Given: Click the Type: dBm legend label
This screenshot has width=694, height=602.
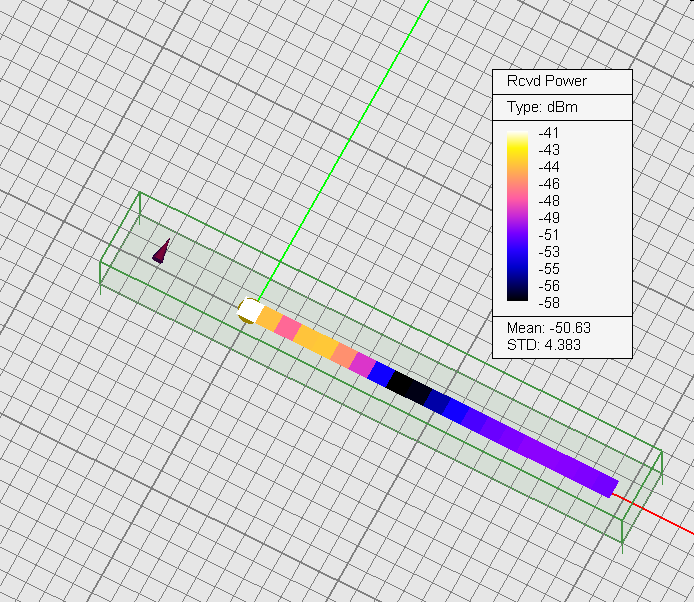Looking at the screenshot, I should (x=542, y=107).
